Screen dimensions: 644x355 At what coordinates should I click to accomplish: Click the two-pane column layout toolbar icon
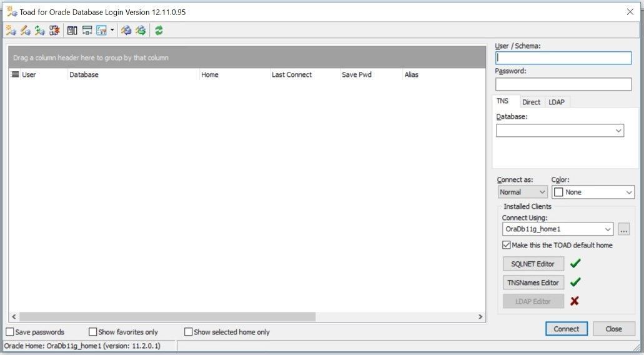pos(72,30)
